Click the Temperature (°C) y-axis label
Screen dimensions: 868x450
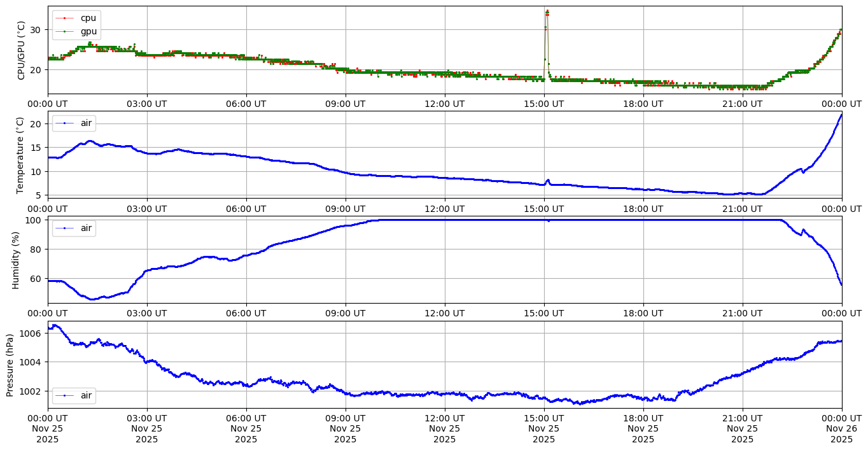tap(21, 155)
